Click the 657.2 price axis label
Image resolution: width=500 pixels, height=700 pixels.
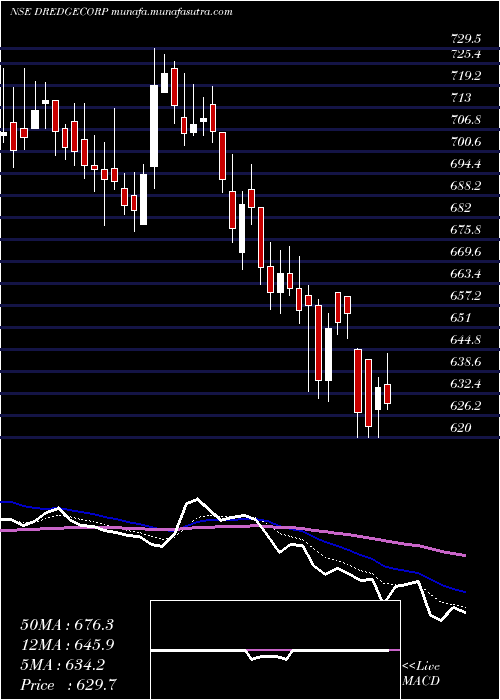[x=468, y=296]
